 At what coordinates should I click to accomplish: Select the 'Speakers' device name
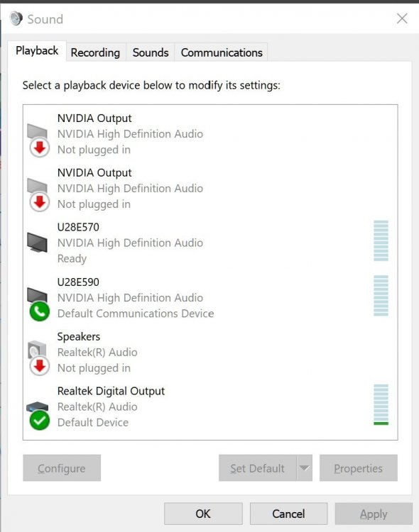click(79, 336)
